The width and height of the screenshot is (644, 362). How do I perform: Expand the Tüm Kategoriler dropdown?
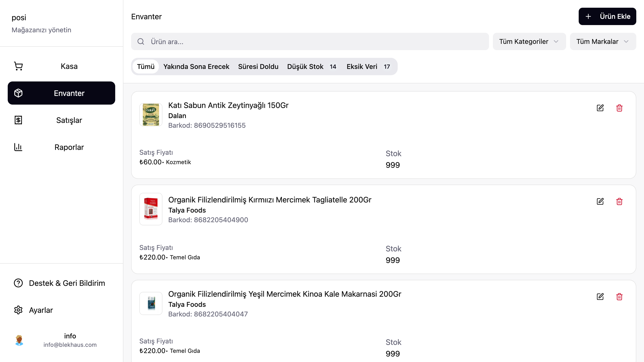click(529, 41)
